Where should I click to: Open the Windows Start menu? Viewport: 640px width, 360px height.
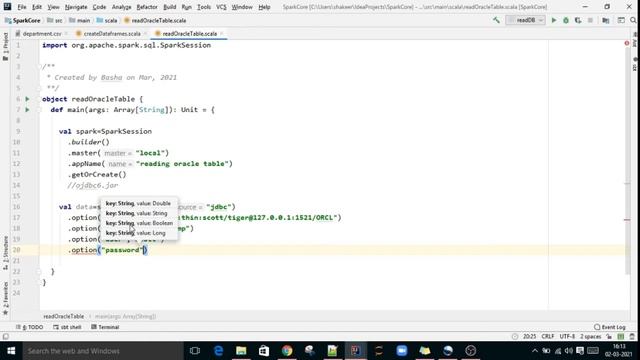11,351
